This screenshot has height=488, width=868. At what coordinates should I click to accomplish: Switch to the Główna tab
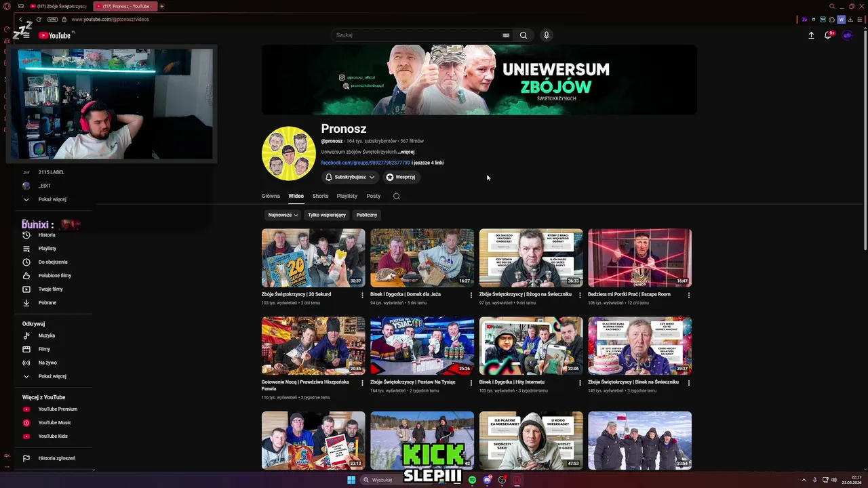(271, 196)
